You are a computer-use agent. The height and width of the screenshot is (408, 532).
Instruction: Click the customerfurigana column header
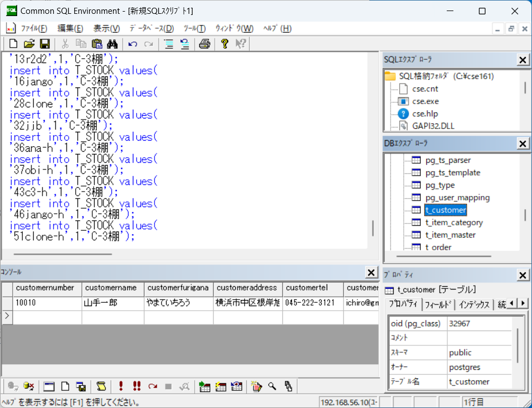click(x=179, y=288)
